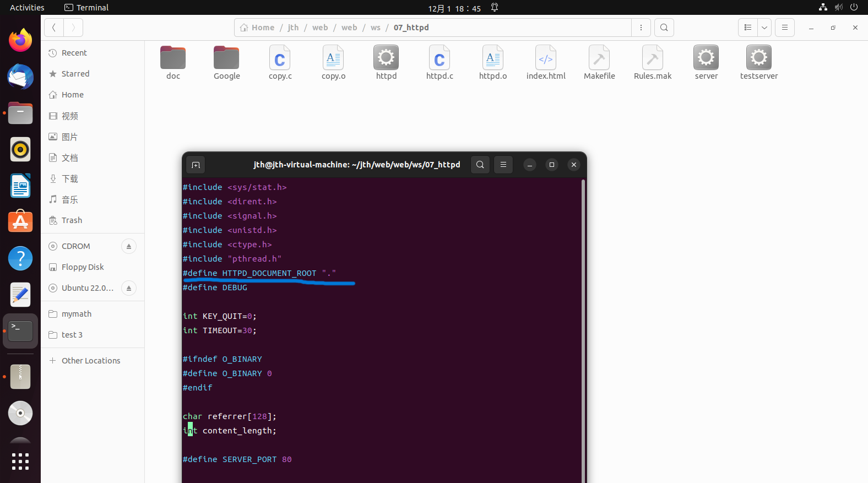Open Recent in sidebar
Image resolution: width=868 pixels, height=483 pixels.
pos(93,53)
